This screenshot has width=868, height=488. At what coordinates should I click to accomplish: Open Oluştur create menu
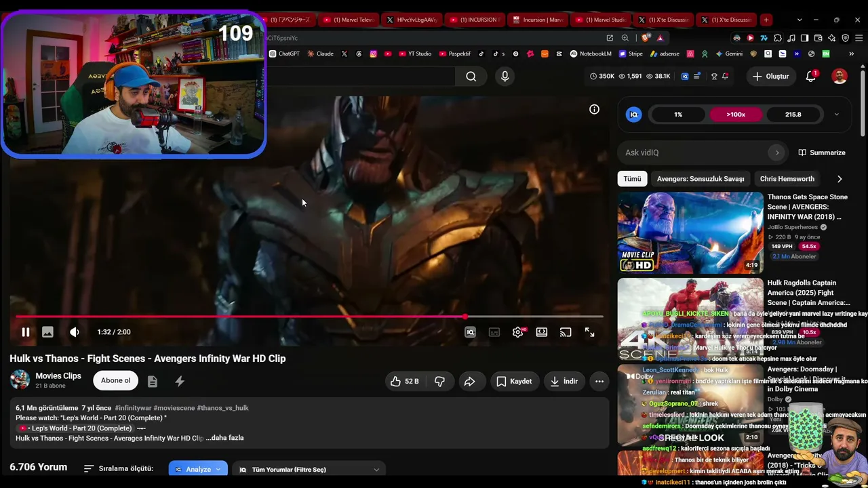pos(770,77)
